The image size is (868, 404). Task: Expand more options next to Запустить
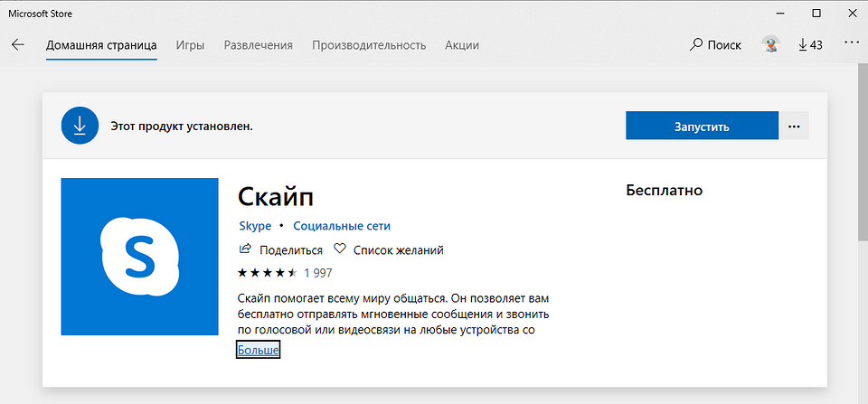click(794, 127)
